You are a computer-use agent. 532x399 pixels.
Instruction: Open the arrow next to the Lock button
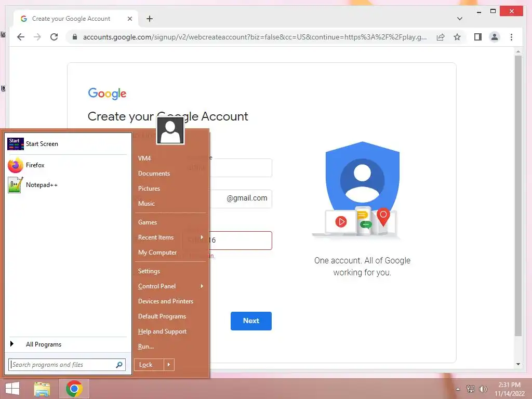(169, 365)
